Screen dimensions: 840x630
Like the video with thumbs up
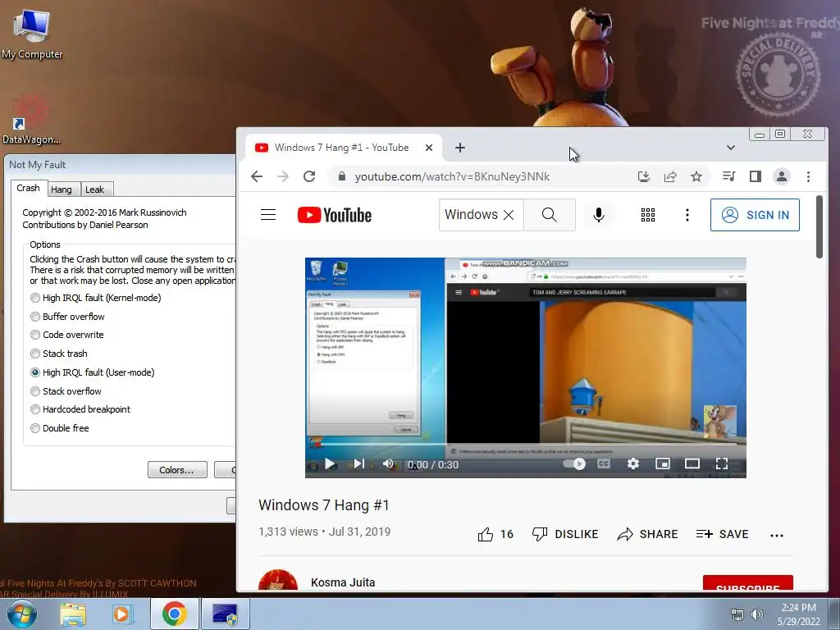[x=495, y=534]
